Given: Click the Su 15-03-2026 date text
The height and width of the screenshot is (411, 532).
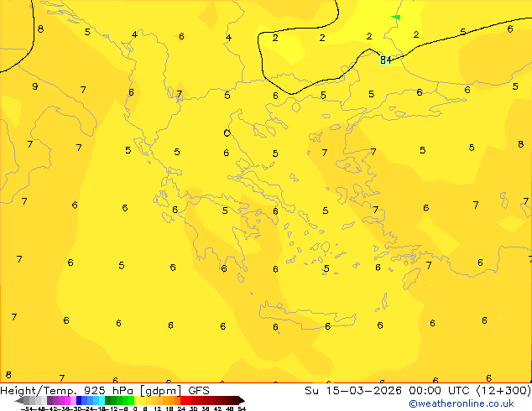Looking at the screenshot, I should 353,391.
